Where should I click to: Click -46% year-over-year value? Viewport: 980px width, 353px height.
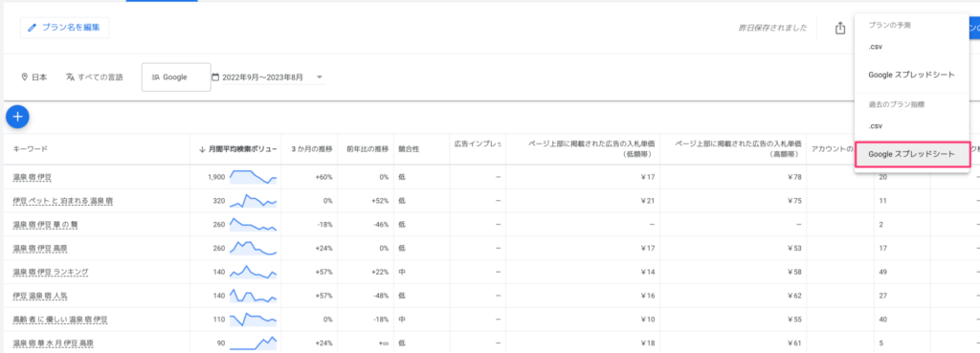pyautogui.click(x=381, y=224)
